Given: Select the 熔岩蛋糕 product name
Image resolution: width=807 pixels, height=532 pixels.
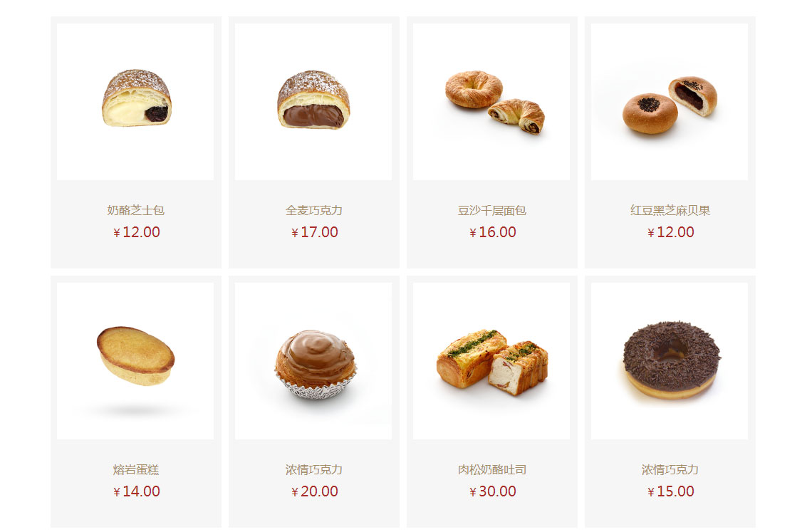Looking at the screenshot, I should coord(136,470).
